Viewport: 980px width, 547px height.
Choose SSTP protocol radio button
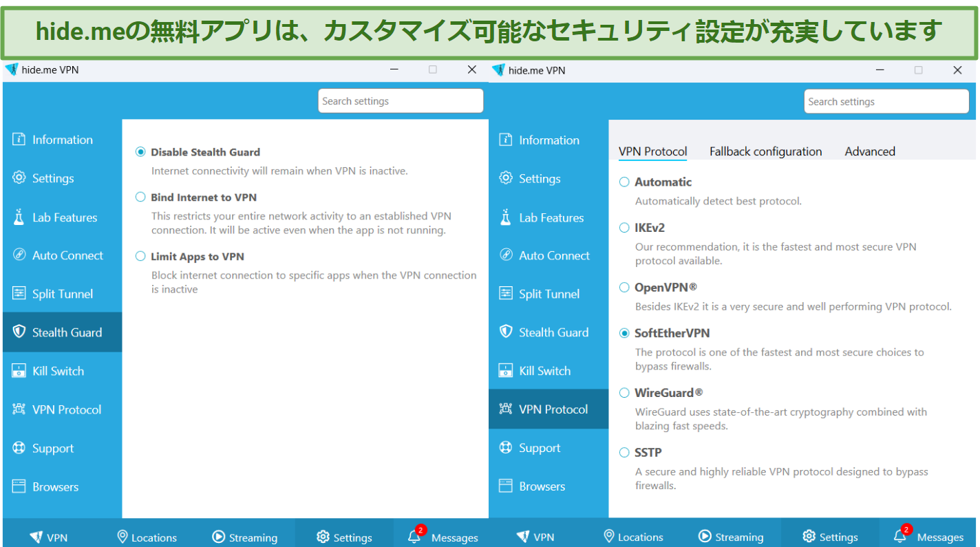tap(624, 453)
